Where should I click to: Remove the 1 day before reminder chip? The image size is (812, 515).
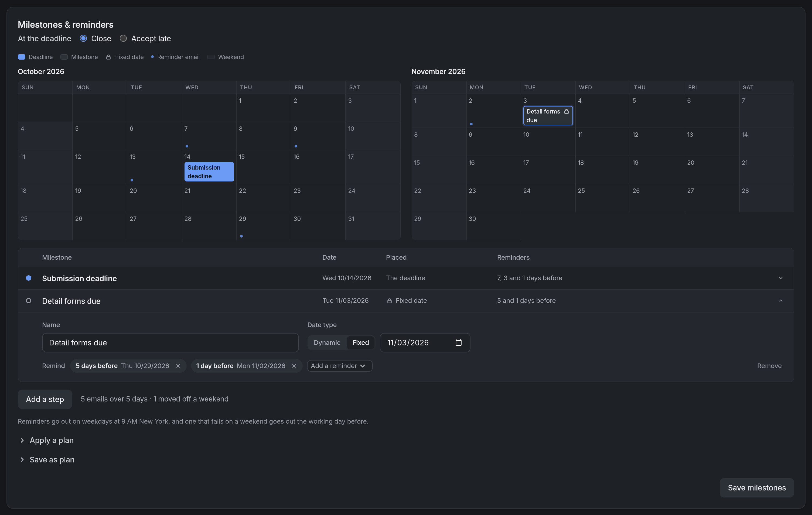pos(294,366)
